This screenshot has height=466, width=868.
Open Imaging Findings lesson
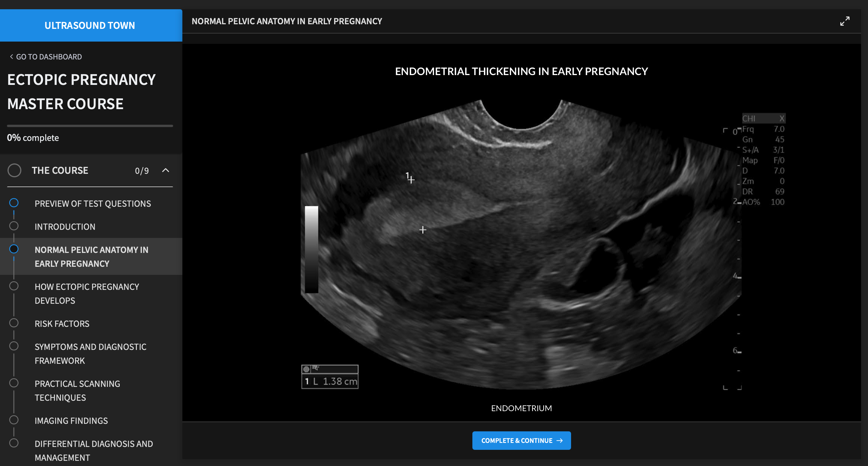point(71,421)
